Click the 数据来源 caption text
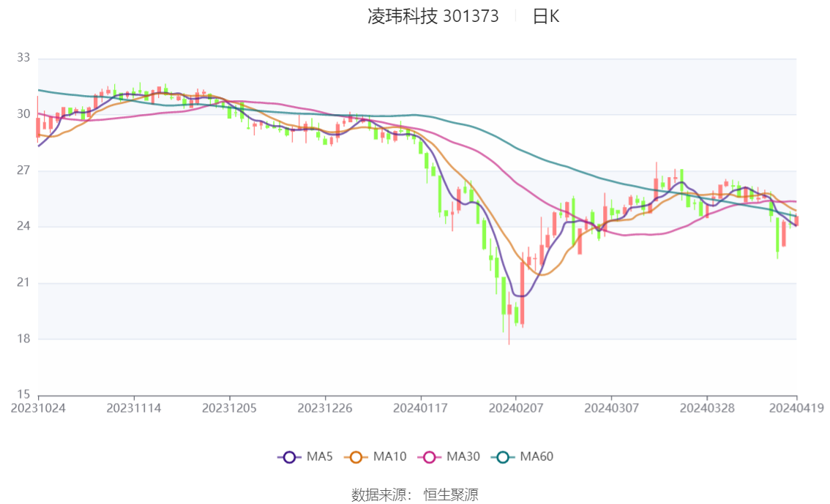The width and height of the screenshot is (830, 504). [x=379, y=494]
